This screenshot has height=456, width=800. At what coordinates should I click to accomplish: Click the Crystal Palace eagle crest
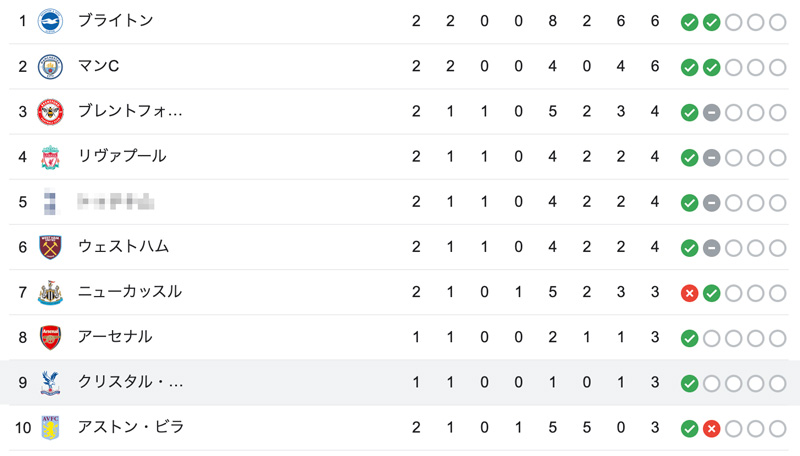pyautogui.click(x=50, y=383)
